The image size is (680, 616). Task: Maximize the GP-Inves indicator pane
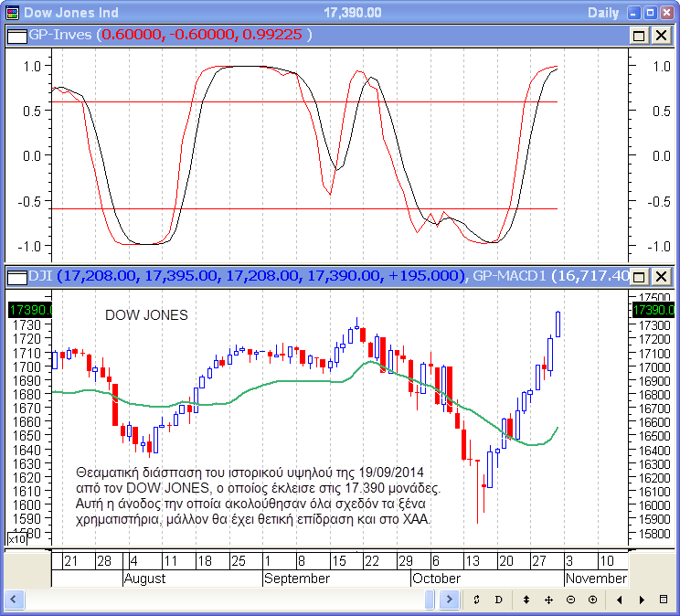click(640, 35)
